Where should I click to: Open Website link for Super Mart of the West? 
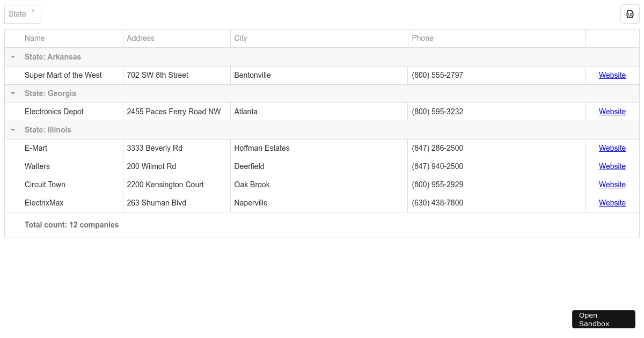point(612,75)
